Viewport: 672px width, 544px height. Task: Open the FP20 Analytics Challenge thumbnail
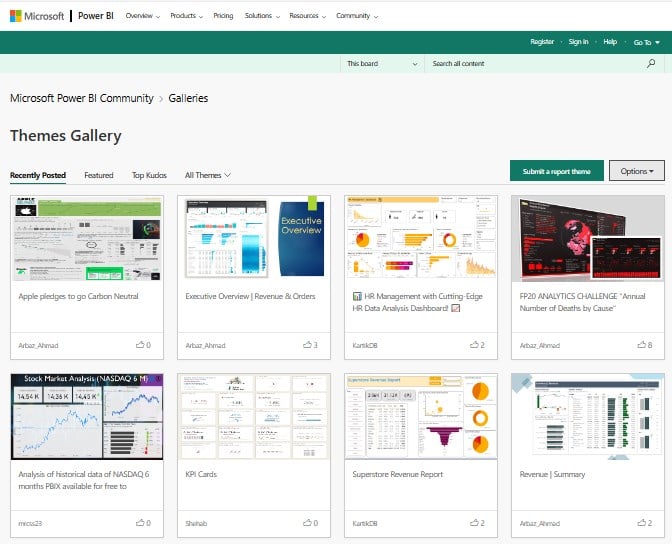(588, 238)
